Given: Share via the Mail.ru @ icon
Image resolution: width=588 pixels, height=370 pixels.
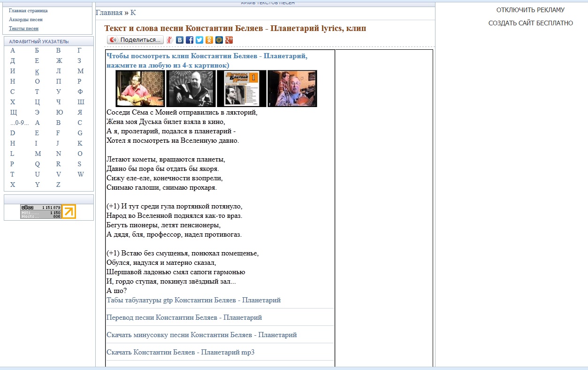Looking at the screenshot, I should click(x=219, y=40).
